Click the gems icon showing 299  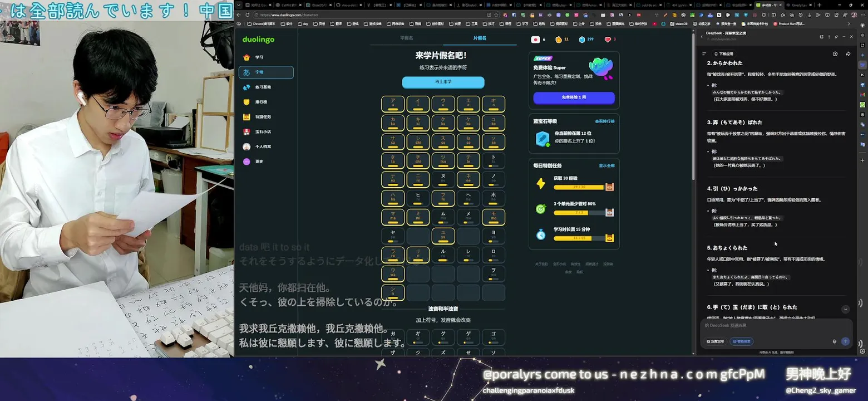click(x=582, y=40)
